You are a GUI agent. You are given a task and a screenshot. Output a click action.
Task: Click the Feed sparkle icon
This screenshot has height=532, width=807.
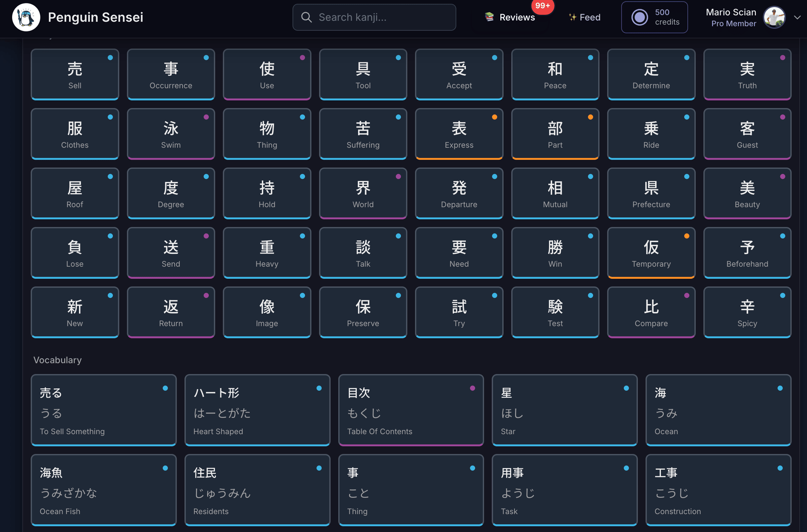point(572,17)
